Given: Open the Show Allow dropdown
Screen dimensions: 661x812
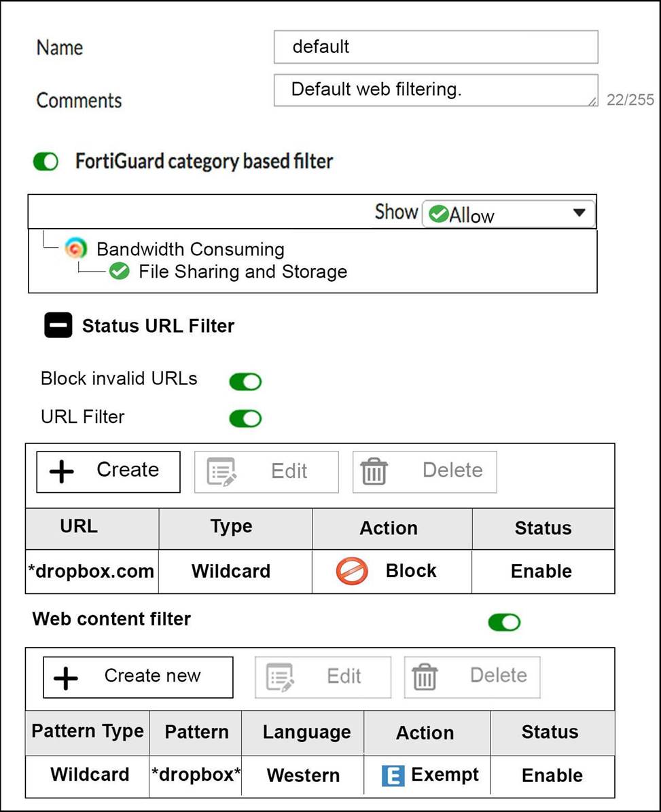Looking at the screenshot, I should coord(509,214).
